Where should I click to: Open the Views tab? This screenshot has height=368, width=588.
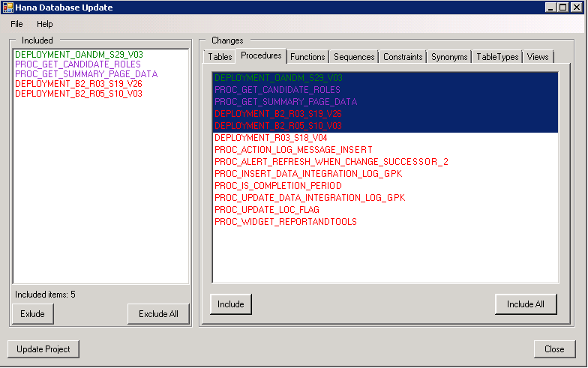[x=538, y=57]
